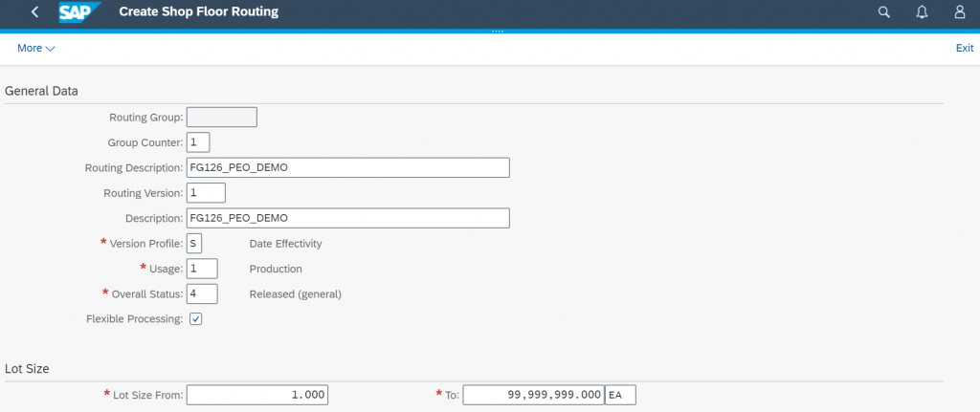Image resolution: width=980 pixels, height=412 pixels.
Task: Click the Usage field
Action: [x=203, y=269]
